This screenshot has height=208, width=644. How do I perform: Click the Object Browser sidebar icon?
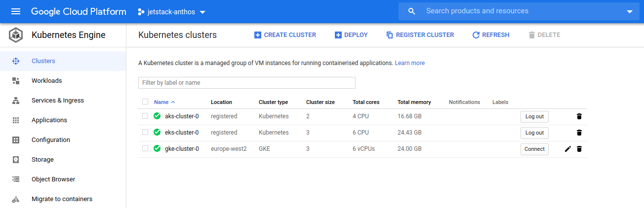[x=16, y=179]
